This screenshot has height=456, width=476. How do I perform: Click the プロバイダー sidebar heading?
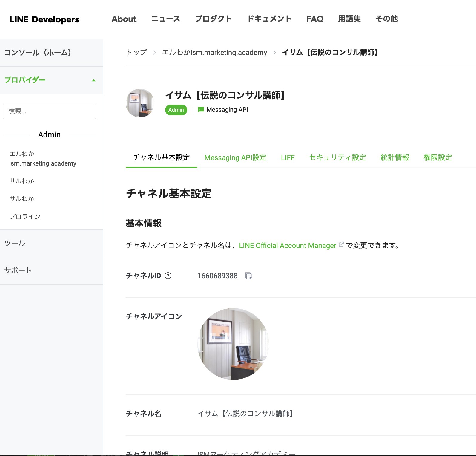click(25, 80)
